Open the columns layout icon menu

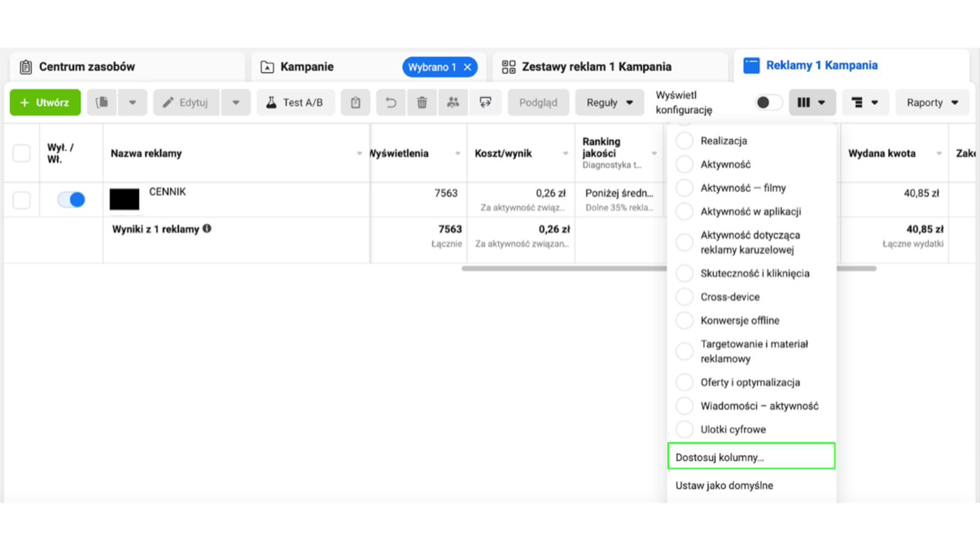(x=812, y=102)
